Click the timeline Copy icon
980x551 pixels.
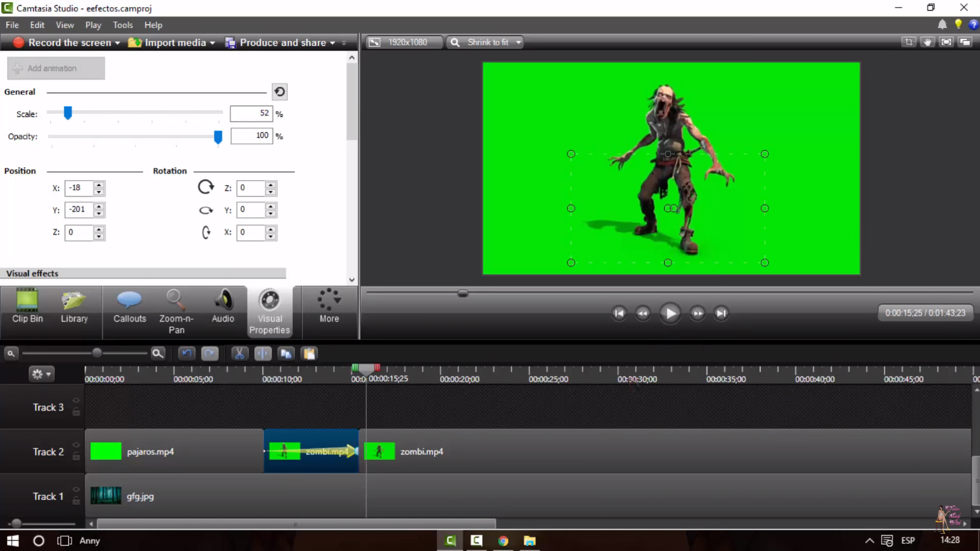[x=286, y=353]
